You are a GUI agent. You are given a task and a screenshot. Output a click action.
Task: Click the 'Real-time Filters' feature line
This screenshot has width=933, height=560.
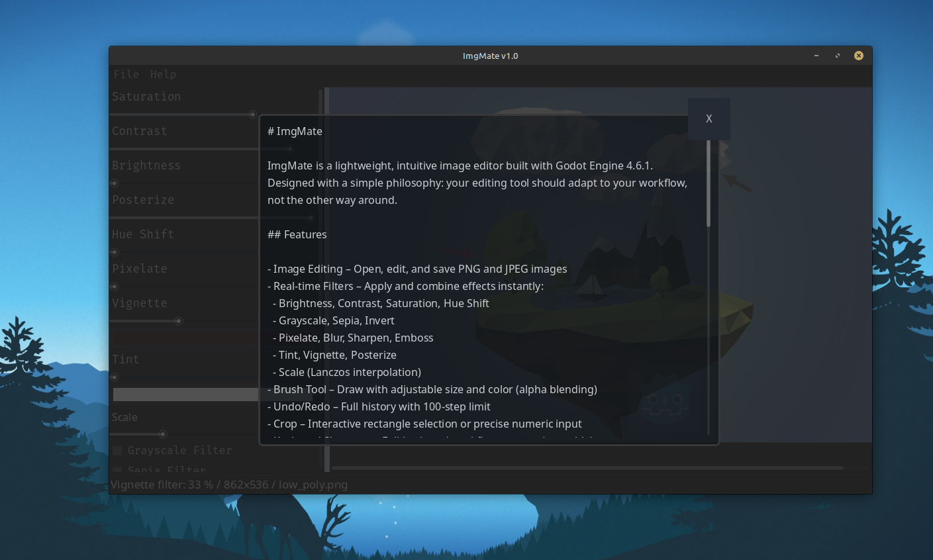(x=405, y=287)
